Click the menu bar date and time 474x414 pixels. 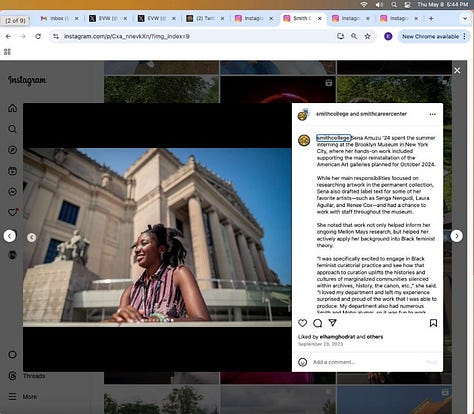tap(443, 4)
